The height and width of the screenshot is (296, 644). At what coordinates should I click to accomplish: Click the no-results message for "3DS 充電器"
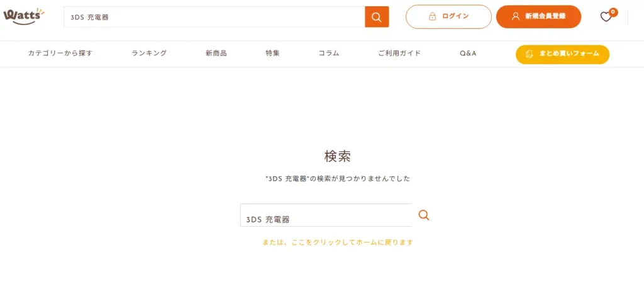coord(338,179)
